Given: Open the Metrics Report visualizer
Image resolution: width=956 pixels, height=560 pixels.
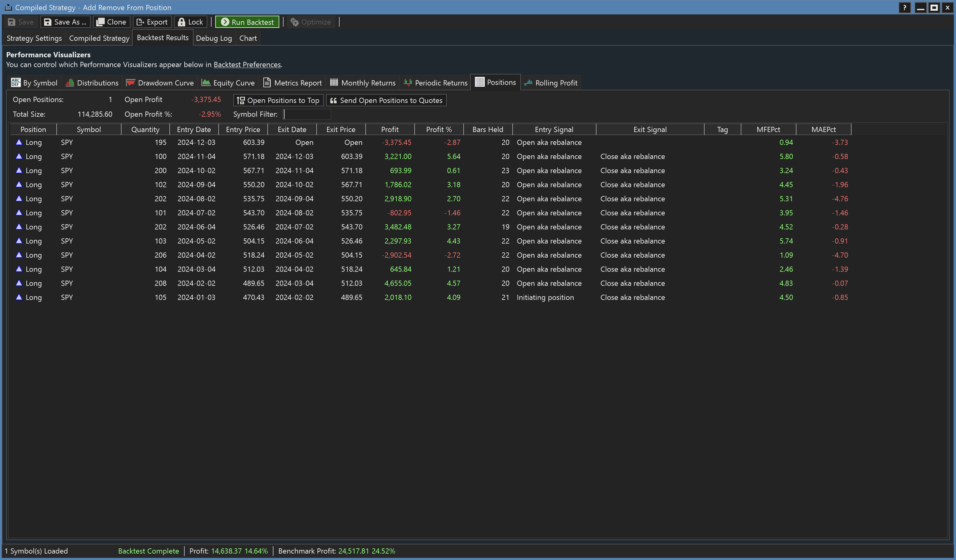Looking at the screenshot, I should tap(292, 83).
